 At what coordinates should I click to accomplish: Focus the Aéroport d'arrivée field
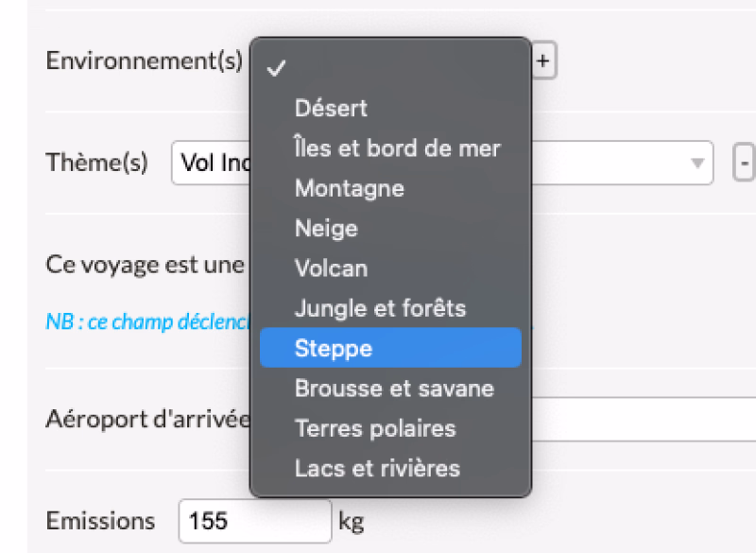click(643, 419)
